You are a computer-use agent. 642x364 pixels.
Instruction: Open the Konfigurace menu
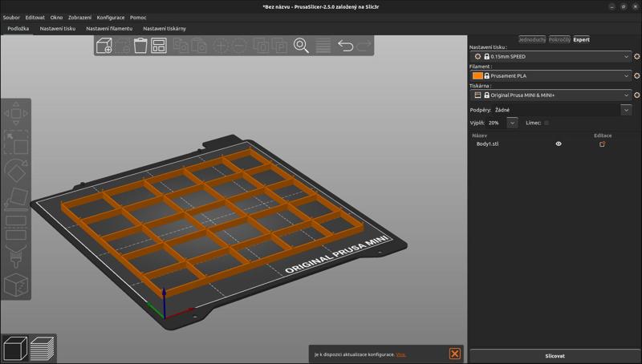(110, 17)
